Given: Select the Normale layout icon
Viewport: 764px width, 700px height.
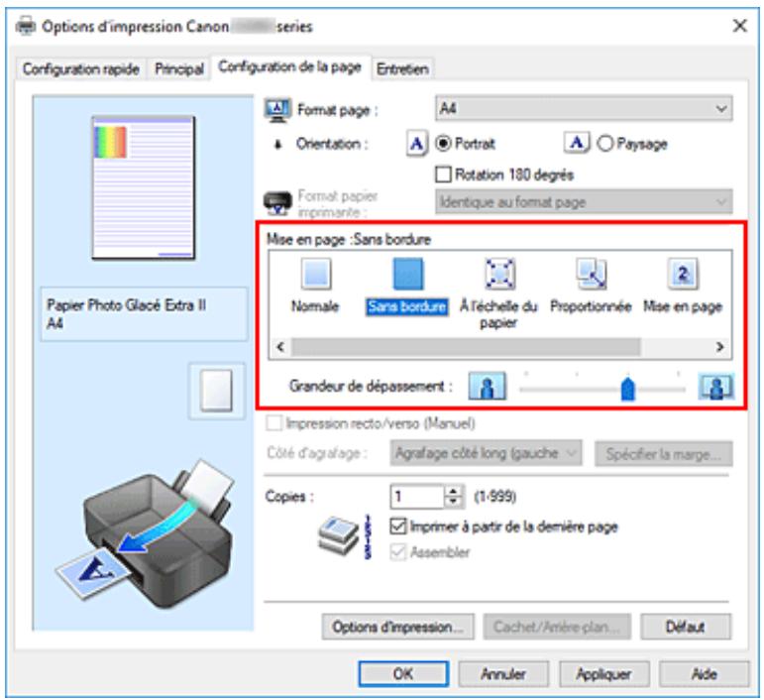Looking at the screenshot, I should [316, 274].
